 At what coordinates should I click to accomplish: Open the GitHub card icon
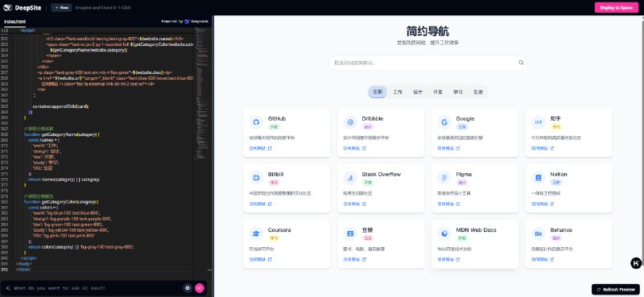click(x=256, y=122)
